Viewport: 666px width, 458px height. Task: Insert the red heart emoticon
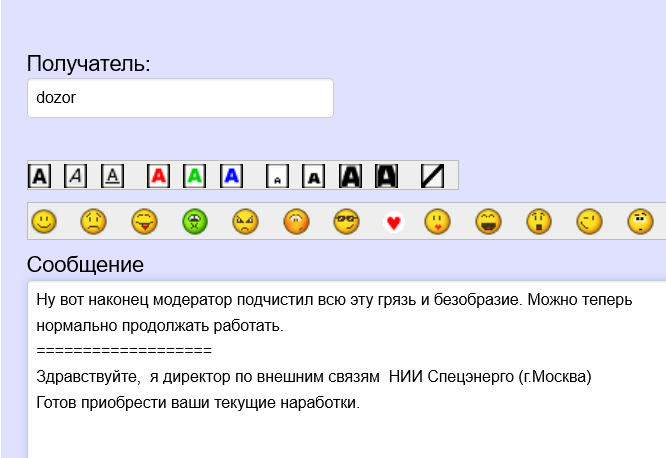(x=394, y=222)
